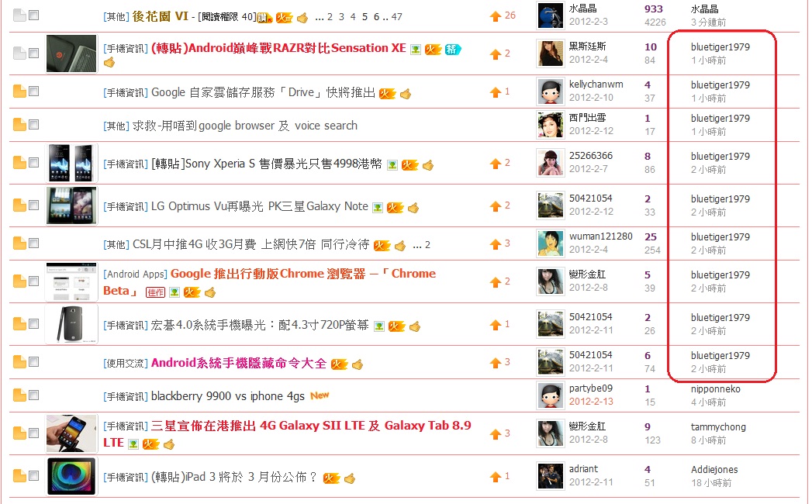Click upvote arrow on 後花園 VI thread
The width and height of the screenshot is (812, 504).
coord(495,16)
